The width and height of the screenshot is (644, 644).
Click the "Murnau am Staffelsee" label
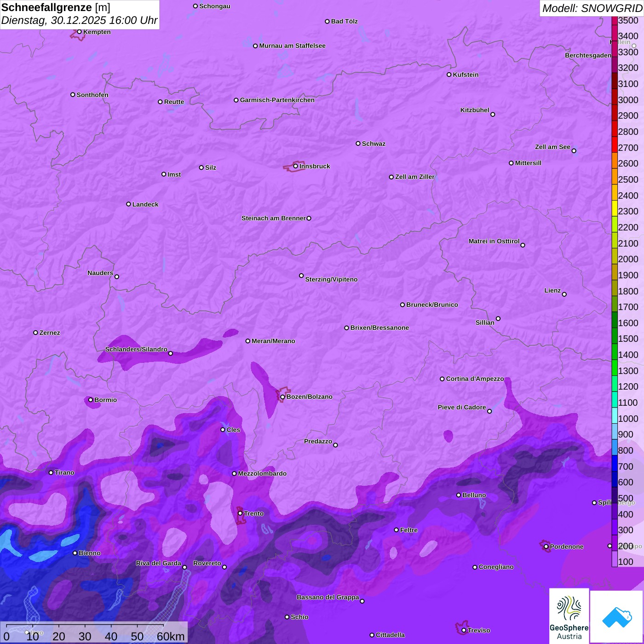click(x=292, y=46)
